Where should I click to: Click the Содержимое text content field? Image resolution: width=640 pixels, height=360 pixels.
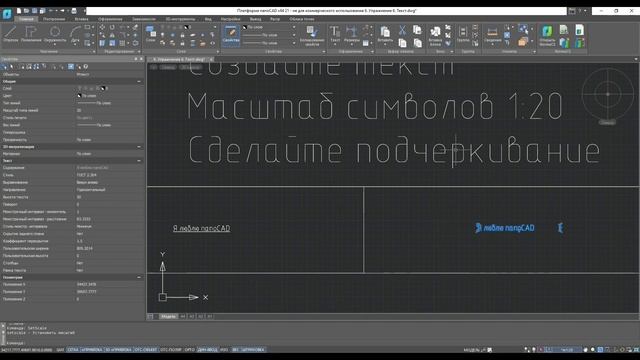tap(109, 168)
